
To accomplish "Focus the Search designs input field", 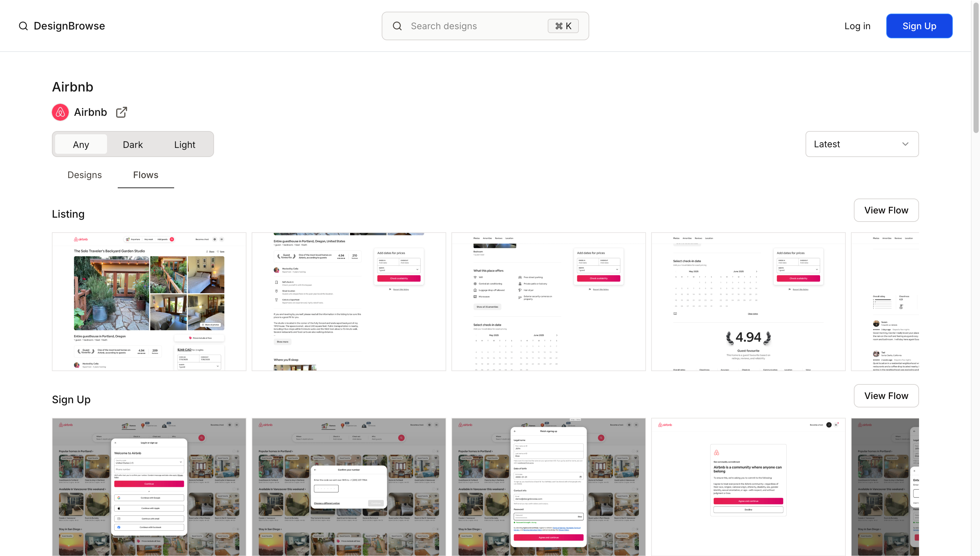I will pyautogui.click(x=485, y=26).
